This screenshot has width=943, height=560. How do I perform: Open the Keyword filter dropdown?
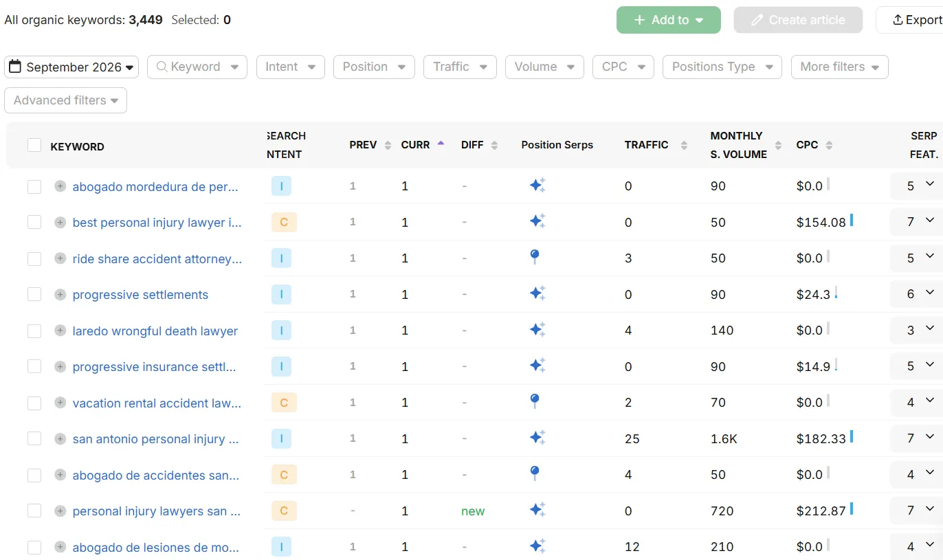pyautogui.click(x=197, y=67)
